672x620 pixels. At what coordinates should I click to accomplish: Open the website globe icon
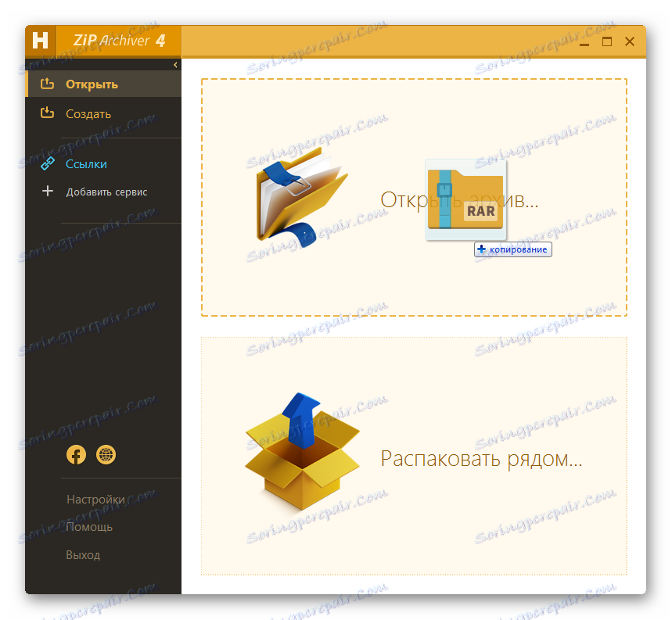click(106, 455)
